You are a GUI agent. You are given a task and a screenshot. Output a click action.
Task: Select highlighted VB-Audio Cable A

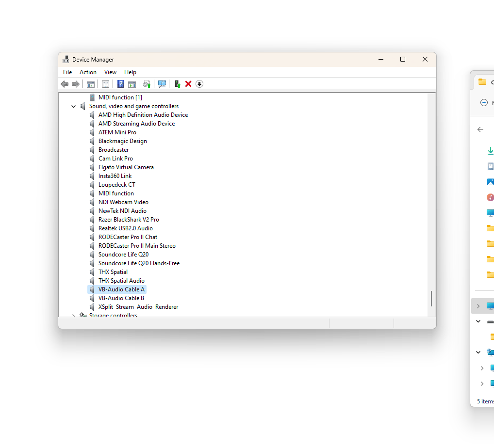pos(121,289)
